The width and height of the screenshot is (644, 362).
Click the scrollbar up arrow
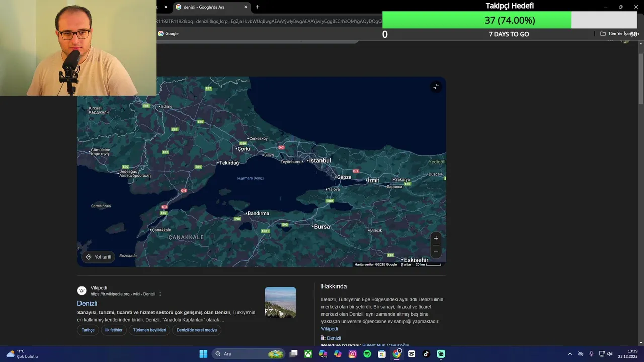pyautogui.click(x=641, y=44)
